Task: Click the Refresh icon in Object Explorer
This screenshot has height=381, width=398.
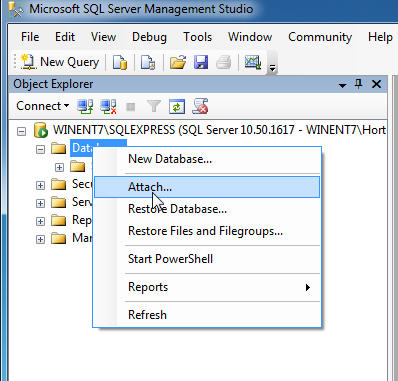Action: tap(177, 106)
